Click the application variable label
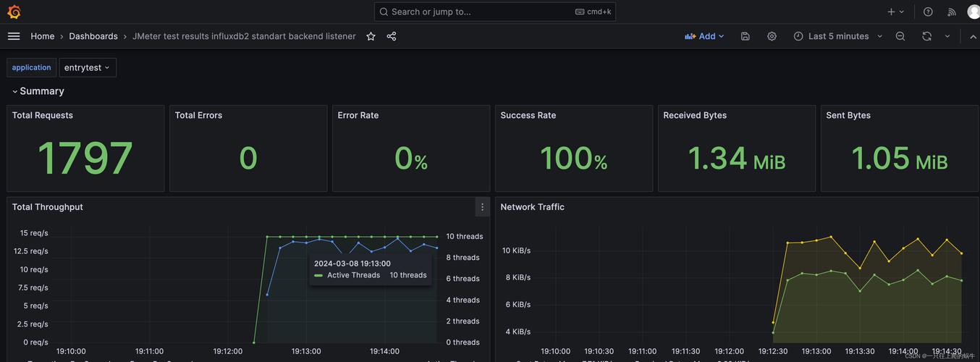Screen dimensions: 980x362 pos(31,67)
